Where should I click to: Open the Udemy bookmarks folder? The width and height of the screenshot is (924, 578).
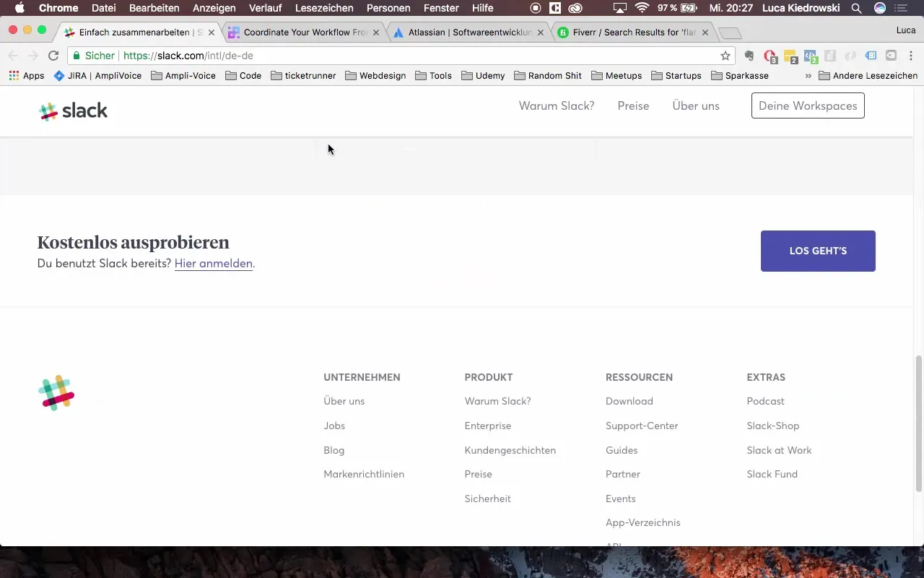[x=483, y=75]
